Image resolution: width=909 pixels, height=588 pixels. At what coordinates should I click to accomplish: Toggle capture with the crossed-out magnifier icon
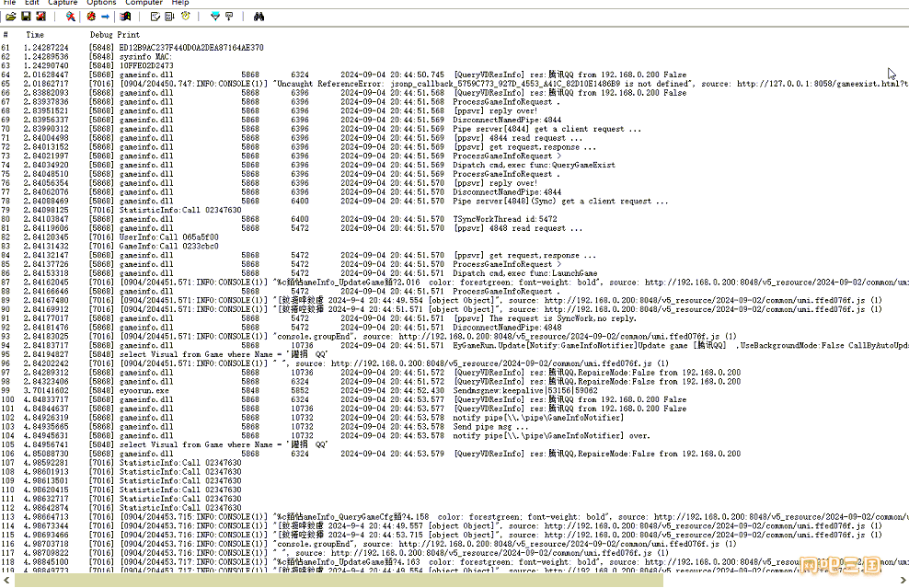click(x=70, y=17)
